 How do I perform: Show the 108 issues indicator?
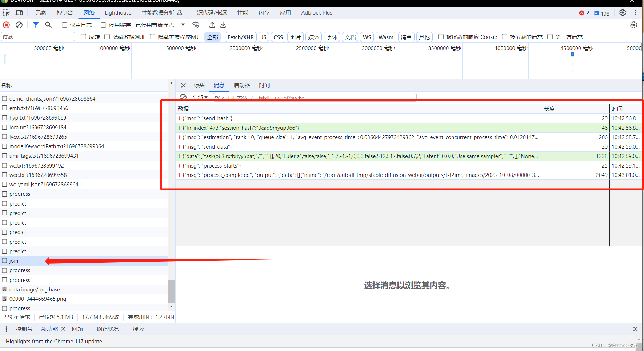point(602,13)
